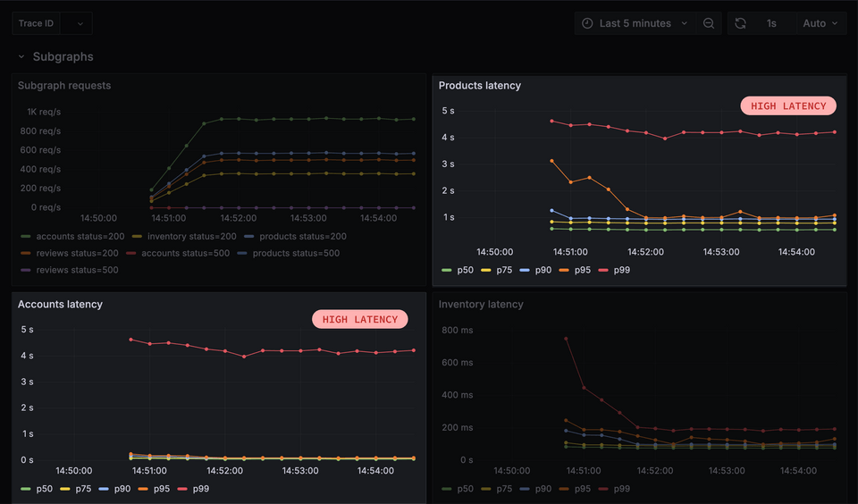This screenshot has width=858, height=504.
Task: Open the Accounts latency panel title
Action: (60, 304)
